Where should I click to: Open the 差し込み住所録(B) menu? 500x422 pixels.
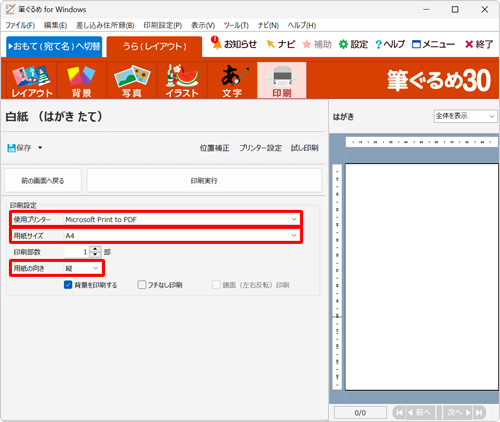pos(105,25)
